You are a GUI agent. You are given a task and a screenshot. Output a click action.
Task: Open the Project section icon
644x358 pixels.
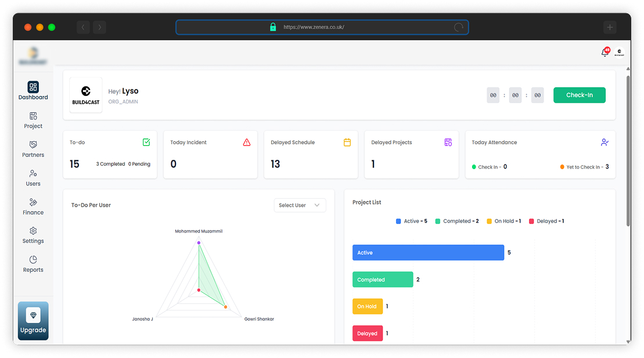pos(33,116)
